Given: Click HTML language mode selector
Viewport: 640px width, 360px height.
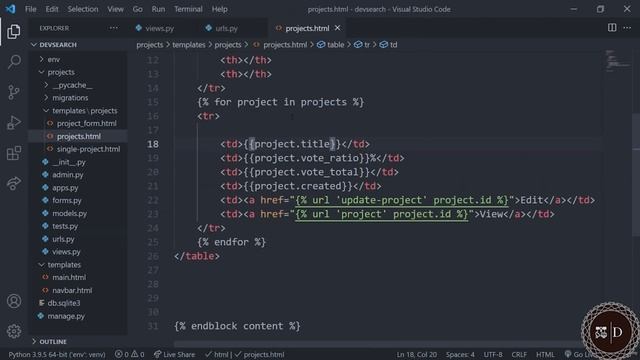Looking at the screenshot, I should 545,354.
